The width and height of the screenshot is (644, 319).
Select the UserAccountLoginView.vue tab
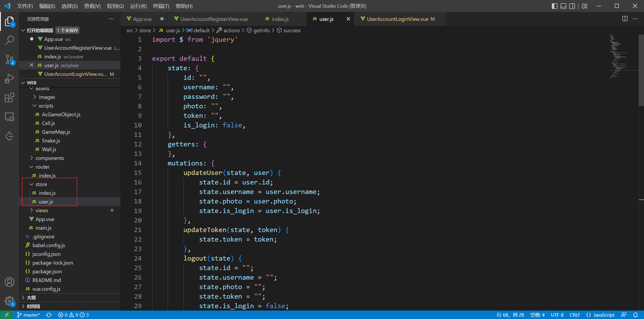pyautogui.click(x=397, y=19)
